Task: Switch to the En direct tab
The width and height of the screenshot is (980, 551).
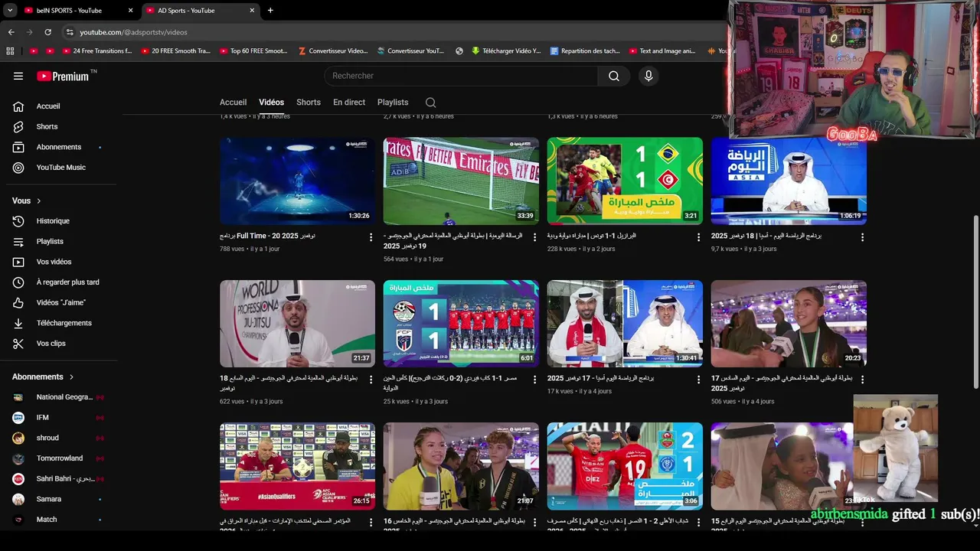Action: [x=349, y=103]
